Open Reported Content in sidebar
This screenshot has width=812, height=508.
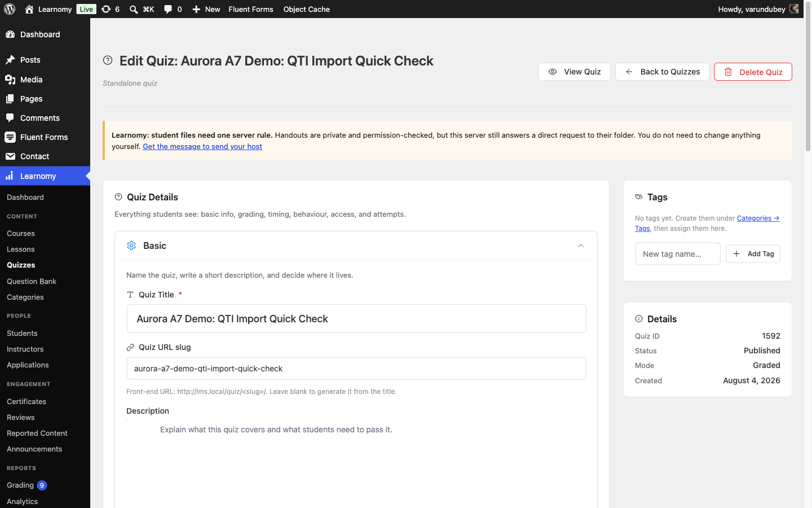coord(37,433)
